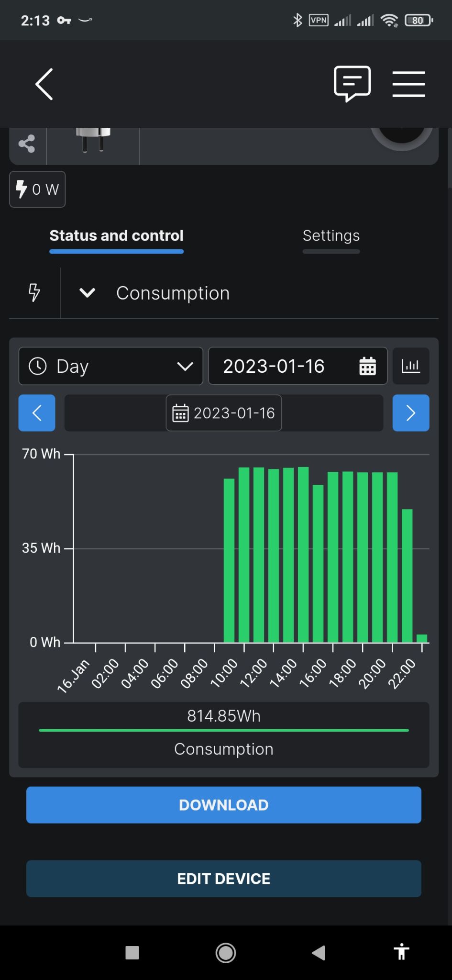Open the Day period dropdown
452x980 pixels.
(110, 367)
